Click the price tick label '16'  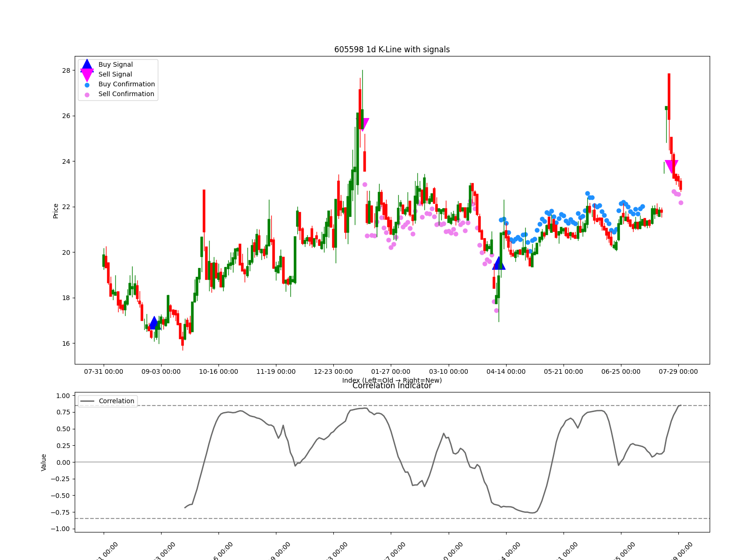coord(66,343)
